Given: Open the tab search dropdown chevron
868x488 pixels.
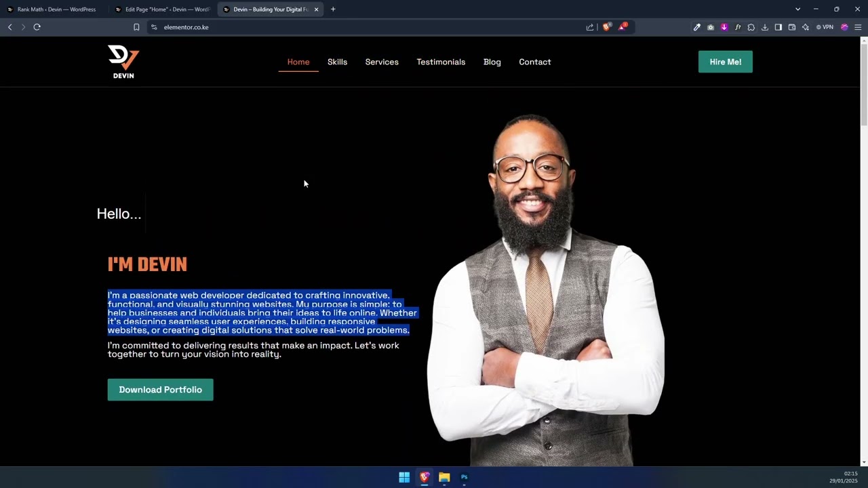Looking at the screenshot, I should (x=797, y=9).
